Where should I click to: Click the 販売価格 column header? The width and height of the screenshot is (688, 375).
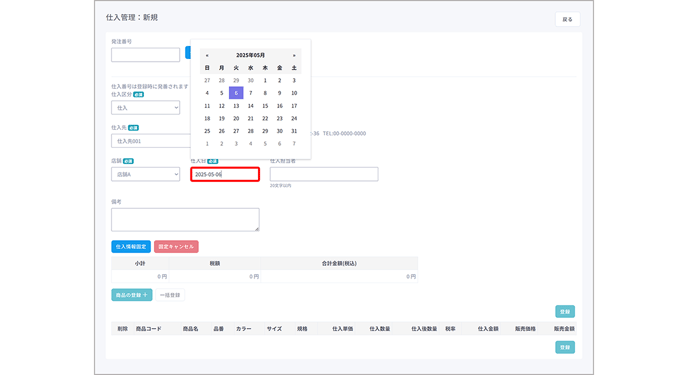(525, 329)
